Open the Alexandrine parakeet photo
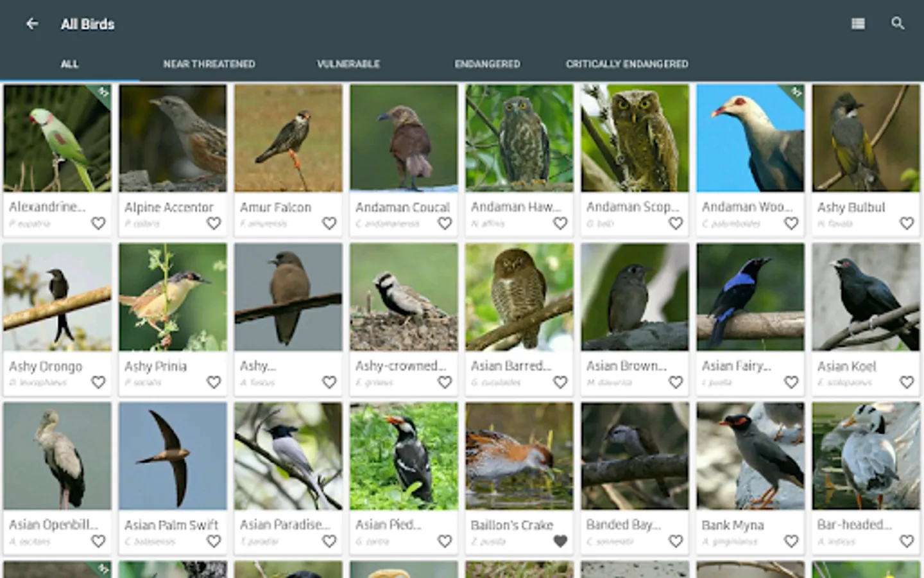Viewport: 924px width, 578px height. point(57,138)
